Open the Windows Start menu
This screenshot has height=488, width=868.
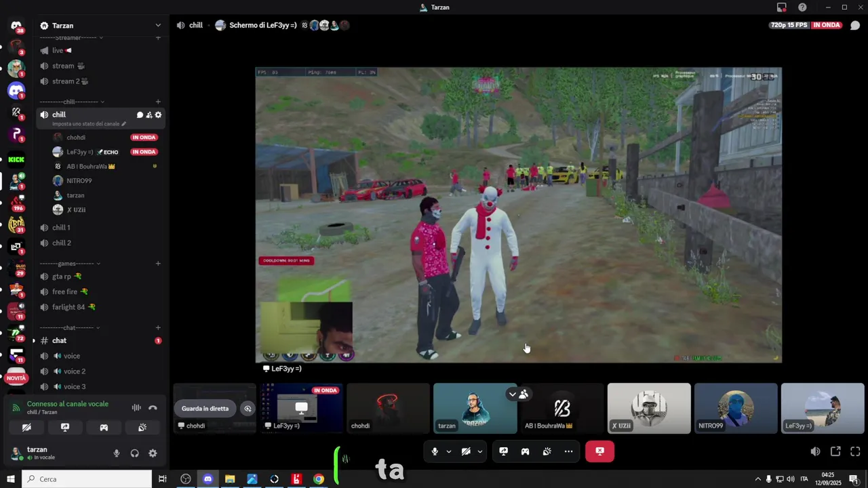11,479
